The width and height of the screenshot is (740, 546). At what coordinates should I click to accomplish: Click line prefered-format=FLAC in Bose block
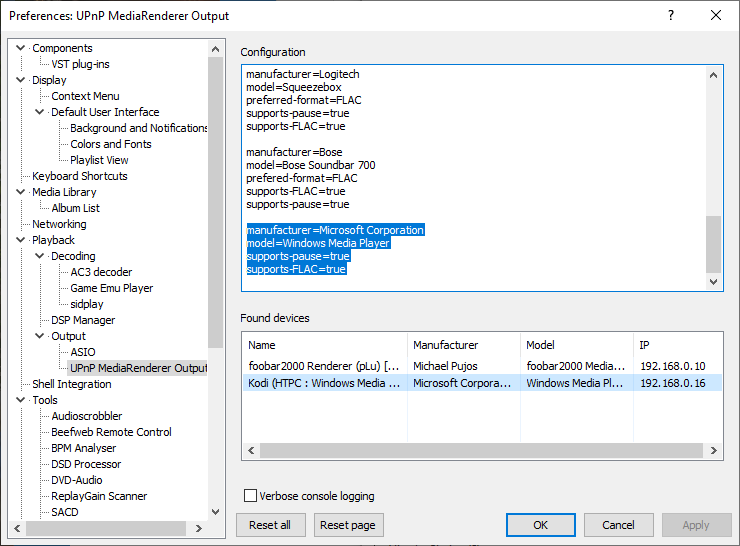pyautogui.click(x=302, y=178)
